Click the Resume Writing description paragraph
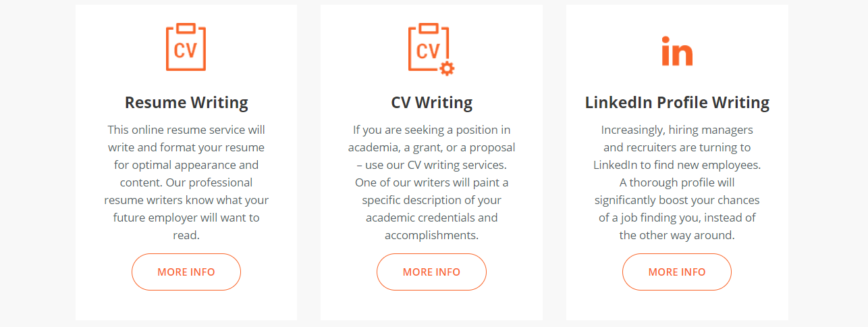868x327 pixels. (x=186, y=182)
